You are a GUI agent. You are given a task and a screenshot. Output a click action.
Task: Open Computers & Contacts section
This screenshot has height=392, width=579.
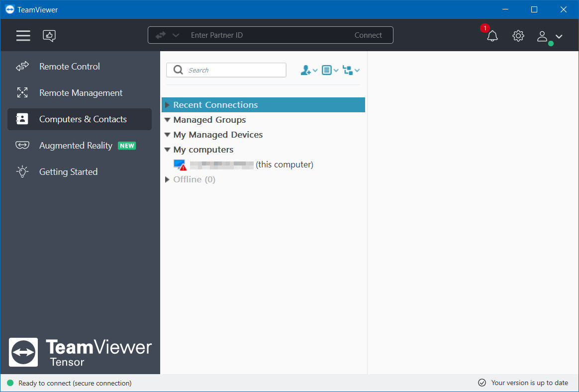point(80,119)
